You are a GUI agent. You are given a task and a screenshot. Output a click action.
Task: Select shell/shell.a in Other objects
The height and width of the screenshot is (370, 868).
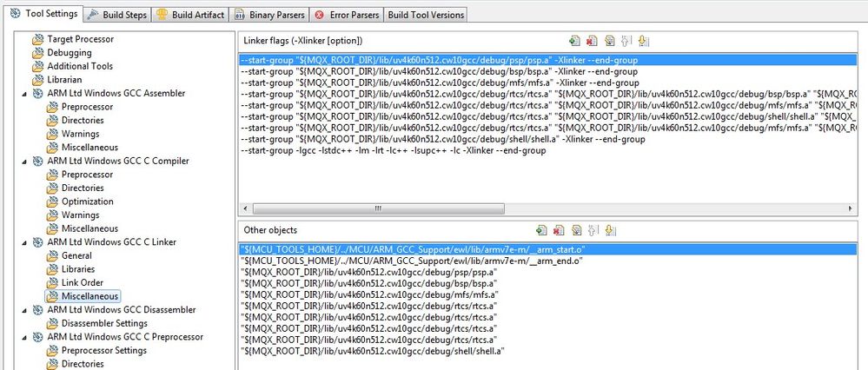pyautogui.click(x=548, y=351)
